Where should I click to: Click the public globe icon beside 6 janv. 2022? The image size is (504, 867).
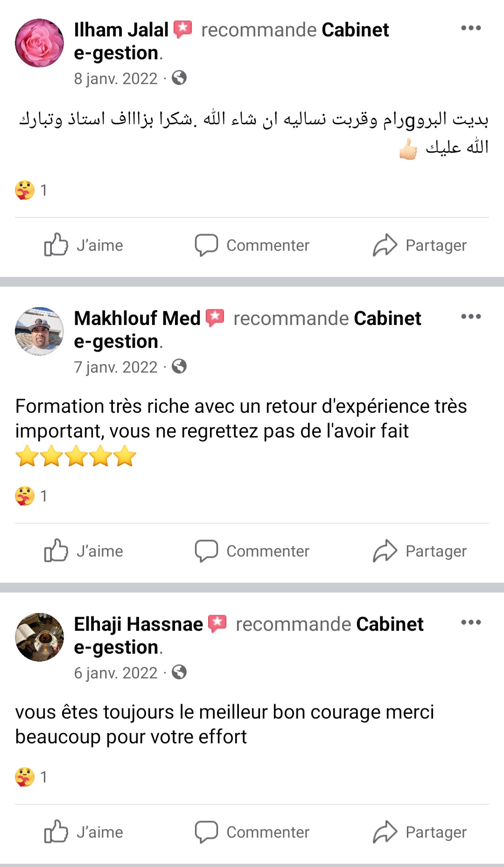click(179, 672)
